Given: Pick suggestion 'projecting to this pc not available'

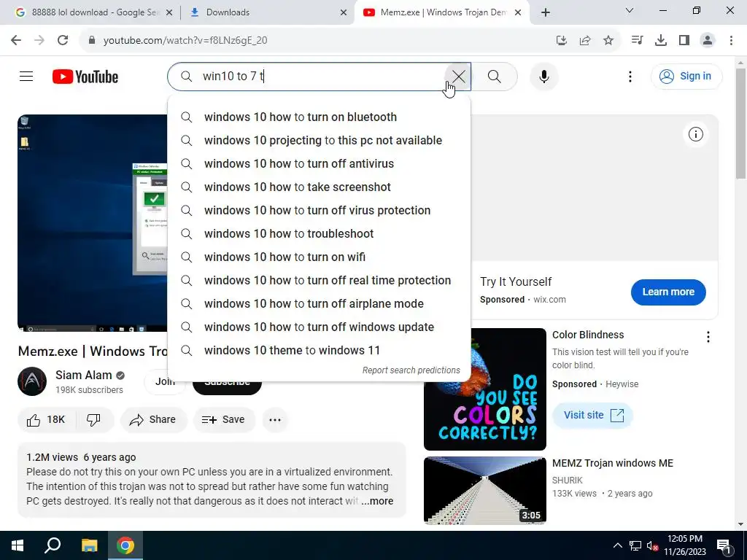Looking at the screenshot, I should (x=319, y=140).
